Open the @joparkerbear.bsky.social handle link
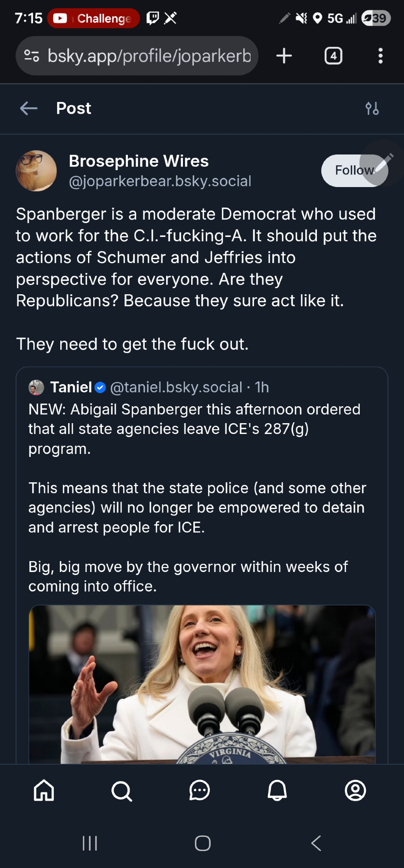Screen dimensions: 404x868 [x=160, y=181]
